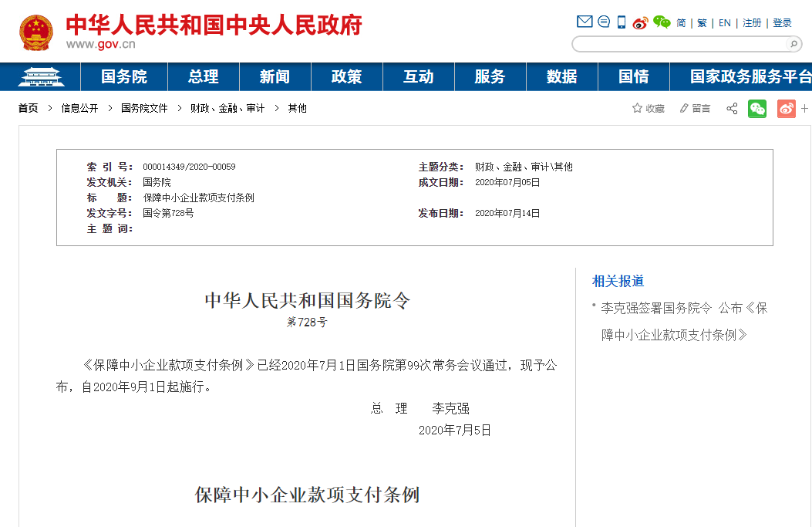This screenshot has width=812, height=527.
Task: Click the www.gov.cn URL text
Action: pos(100,45)
